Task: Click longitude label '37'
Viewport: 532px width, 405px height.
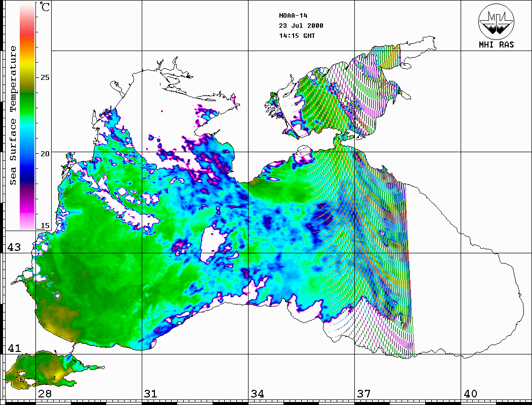Action: click(364, 393)
